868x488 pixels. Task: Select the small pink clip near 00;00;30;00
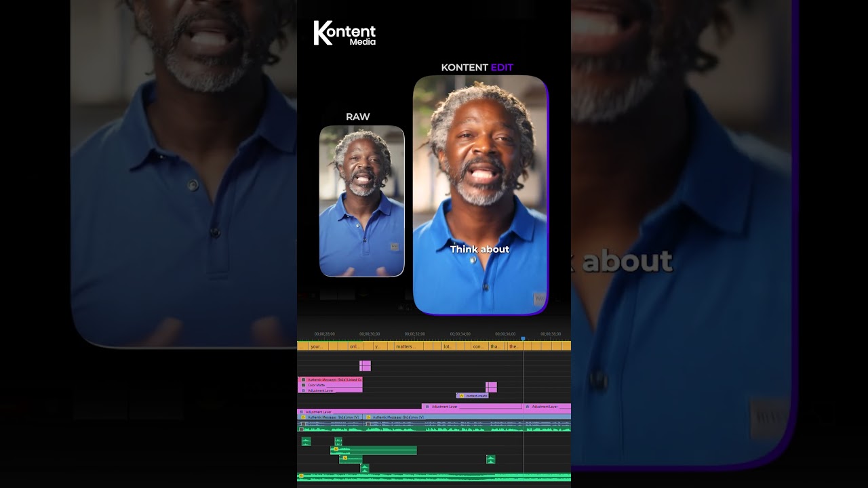click(x=365, y=366)
